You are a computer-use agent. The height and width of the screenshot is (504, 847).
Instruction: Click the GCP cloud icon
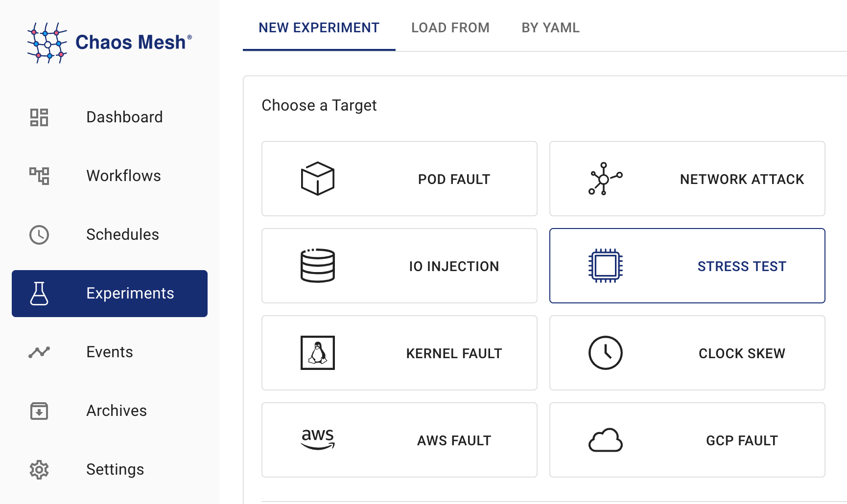(606, 440)
